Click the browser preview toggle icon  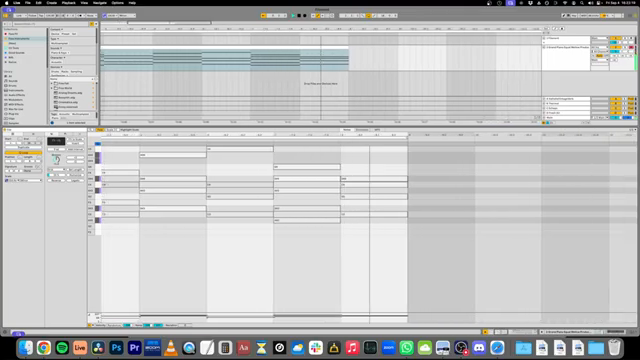pos(52,122)
